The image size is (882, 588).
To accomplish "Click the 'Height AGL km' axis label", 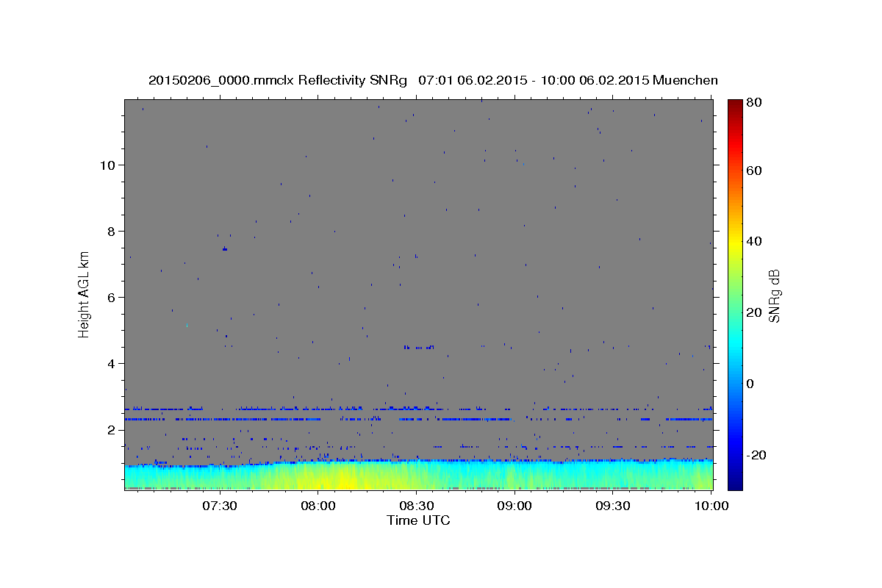I will [85, 294].
